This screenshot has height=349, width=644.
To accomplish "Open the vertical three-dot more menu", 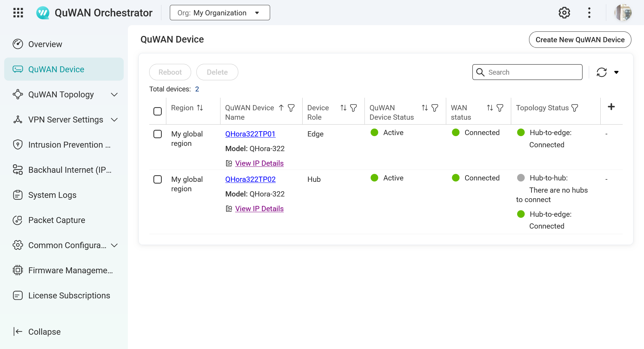I will point(589,13).
